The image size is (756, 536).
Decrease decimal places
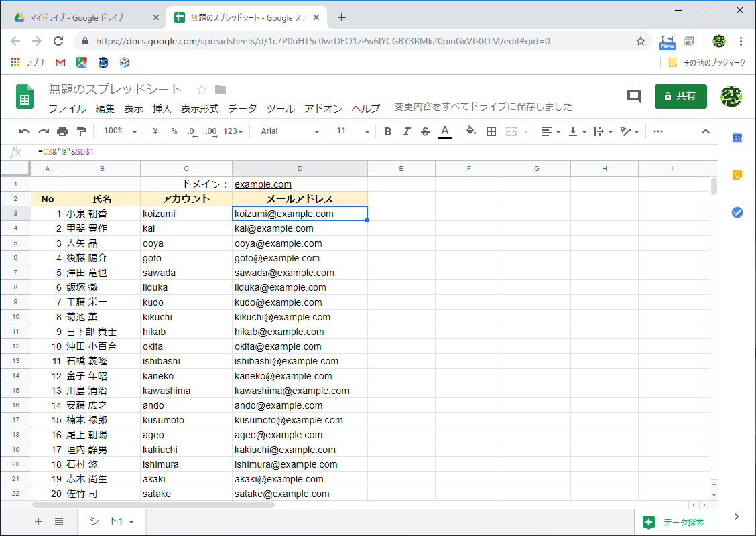coord(192,131)
